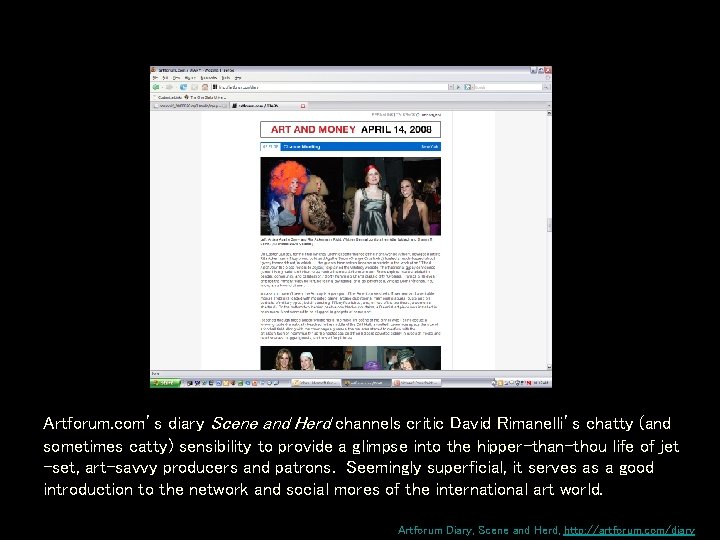Viewport: 720px width, 540px height.
Task: Follow the http://artforum.com/diary link on slide
Action: coord(629,530)
